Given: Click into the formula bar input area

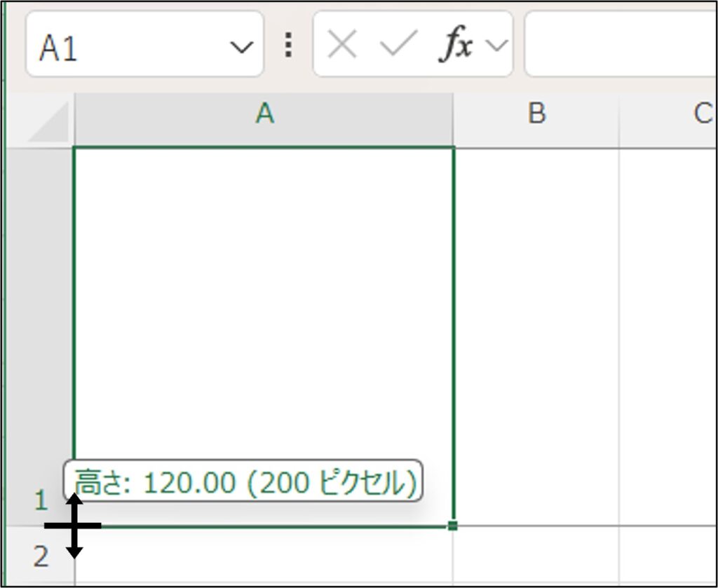Looking at the screenshot, I should tap(621, 46).
